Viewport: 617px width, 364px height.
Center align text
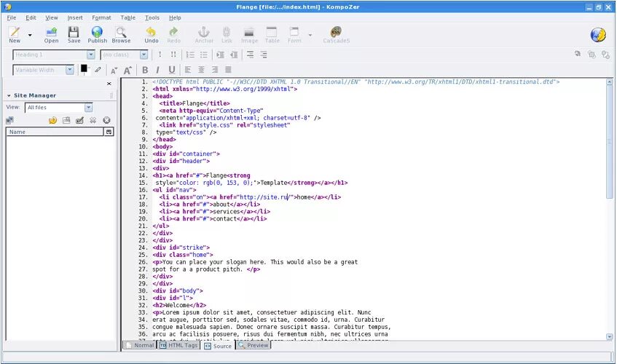[201, 70]
